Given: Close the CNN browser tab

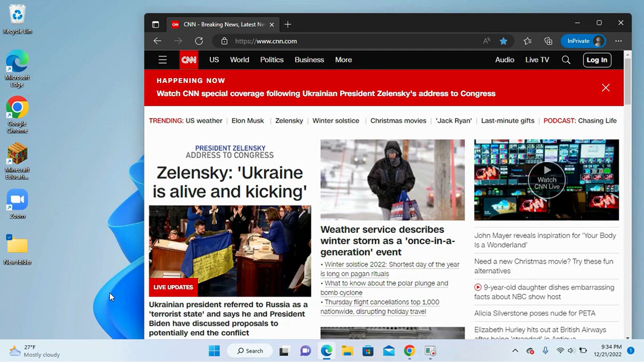Looking at the screenshot, I should [x=272, y=24].
